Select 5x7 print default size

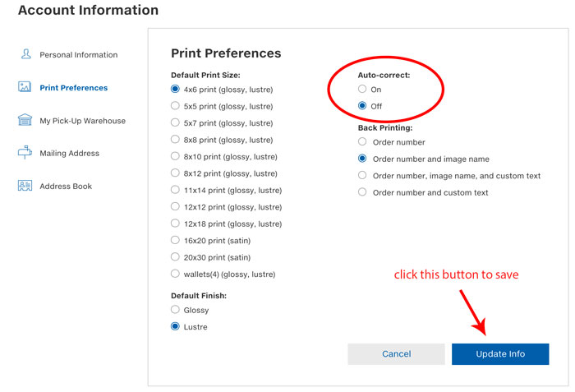pyautogui.click(x=175, y=122)
